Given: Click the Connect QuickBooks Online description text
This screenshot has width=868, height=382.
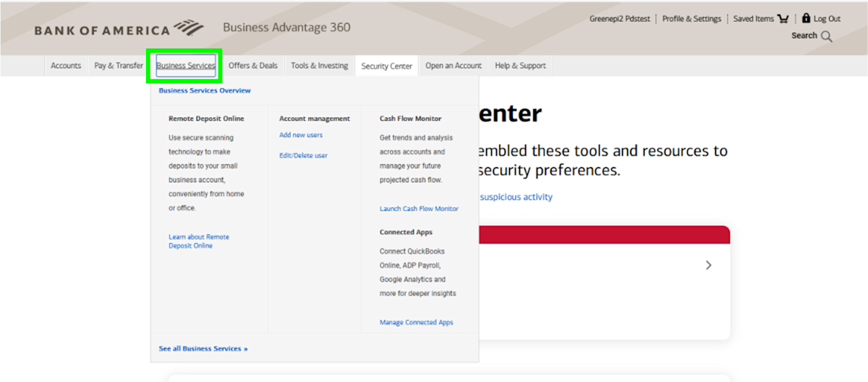Looking at the screenshot, I should pos(418,272).
